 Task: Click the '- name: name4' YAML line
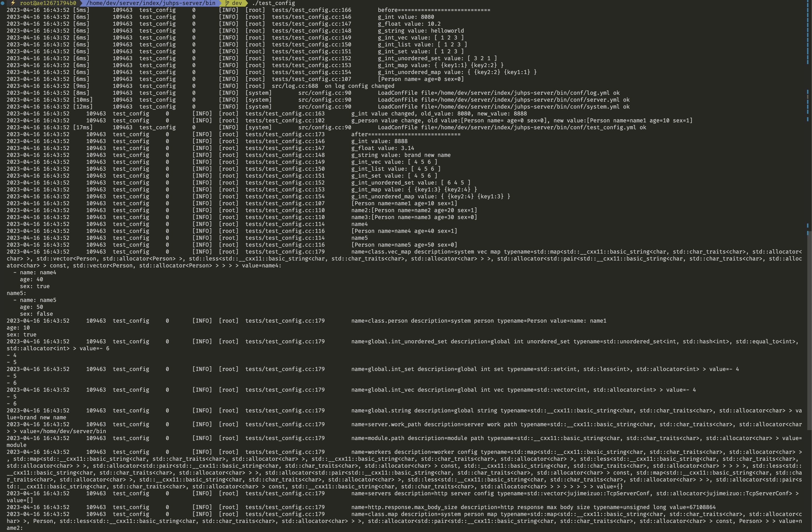click(x=35, y=272)
